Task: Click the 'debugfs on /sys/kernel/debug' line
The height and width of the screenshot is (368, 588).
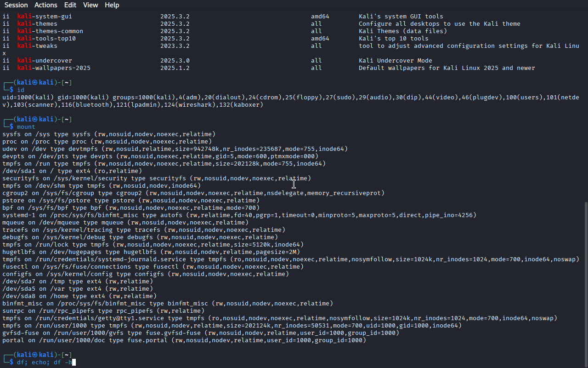Action: 140,237
